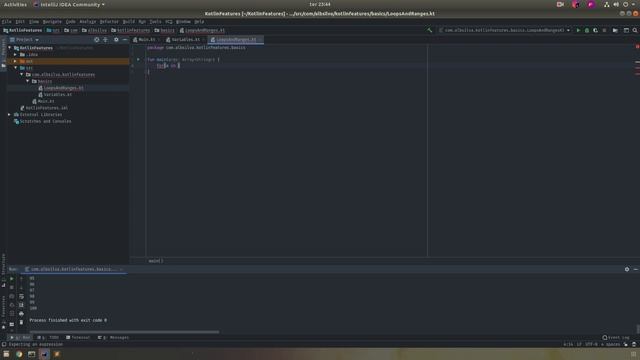This screenshot has width=640, height=360.
Task: Collapse all nodes in Project panel
Action: (106, 40)
